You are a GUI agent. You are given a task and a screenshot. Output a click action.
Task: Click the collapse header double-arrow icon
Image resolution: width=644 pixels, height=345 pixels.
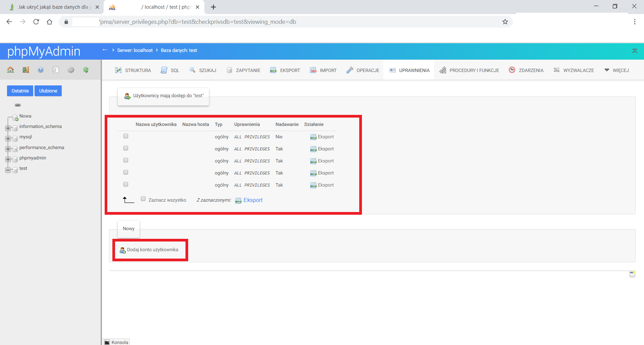coord(634,51)
